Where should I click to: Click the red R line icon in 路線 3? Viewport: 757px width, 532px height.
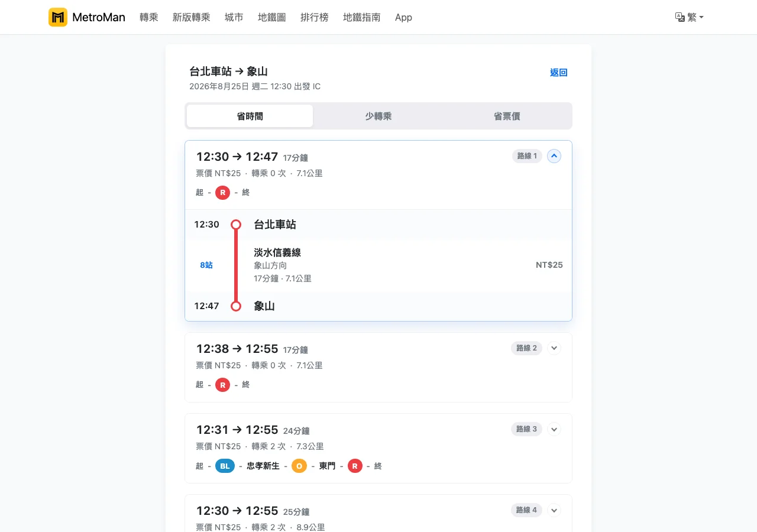click(355, 466)
